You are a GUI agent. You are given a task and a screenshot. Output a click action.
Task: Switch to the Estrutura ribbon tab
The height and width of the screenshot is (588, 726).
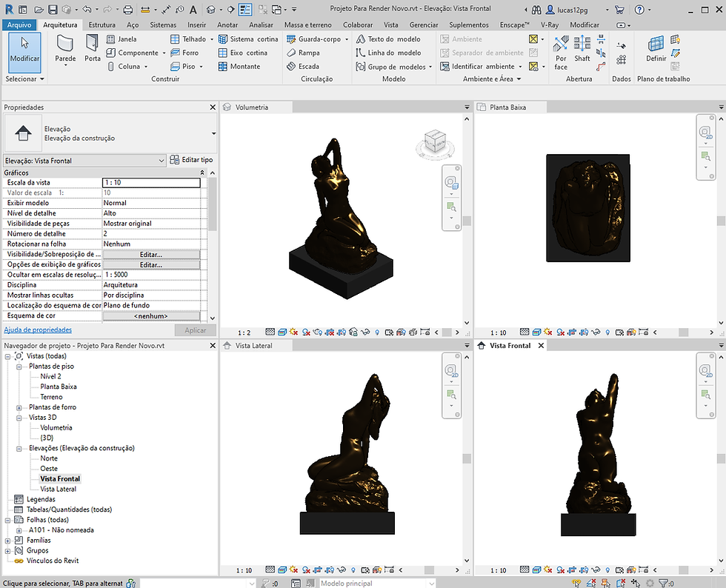[x=102, y=24]
